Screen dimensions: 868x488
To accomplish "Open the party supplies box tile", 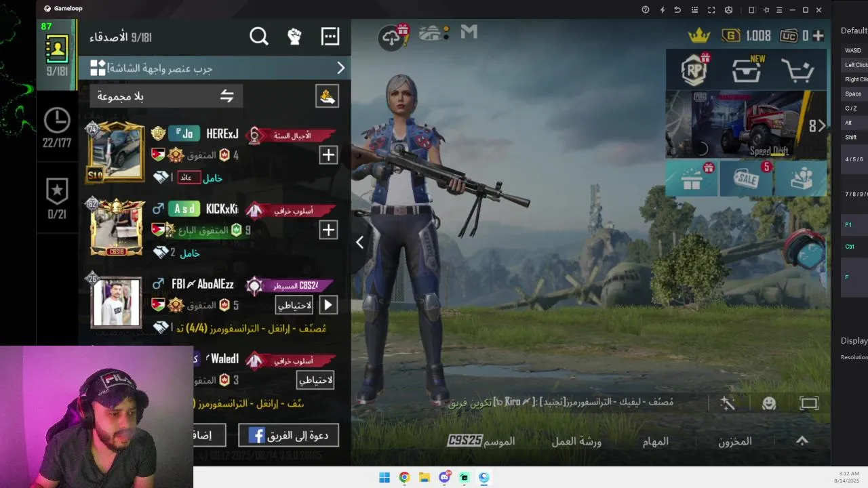I will click(x=802, y=179).
